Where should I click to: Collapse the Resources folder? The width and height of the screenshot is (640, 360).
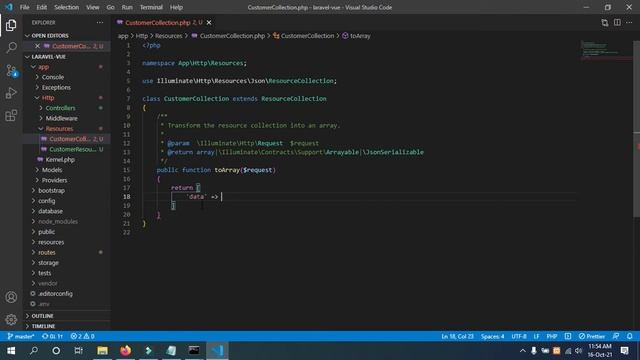(x=67, y=129)
